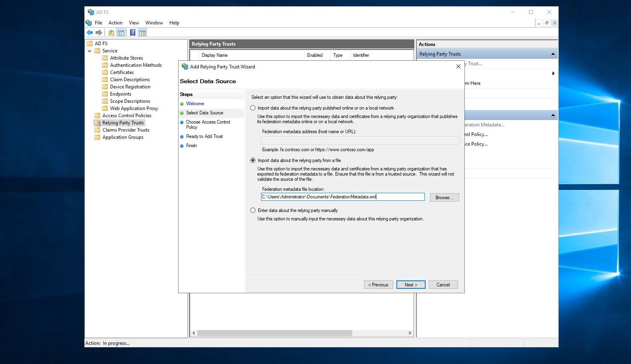Collapse the Service node in the tree
Image resolution: width=631 pixels, height=364 pixels.
89,51
